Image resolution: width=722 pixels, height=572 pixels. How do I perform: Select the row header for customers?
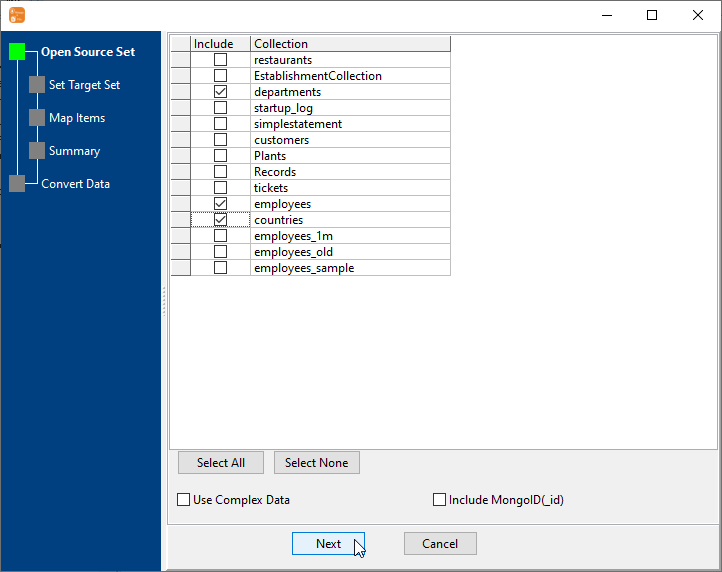[x=180, y=140]
